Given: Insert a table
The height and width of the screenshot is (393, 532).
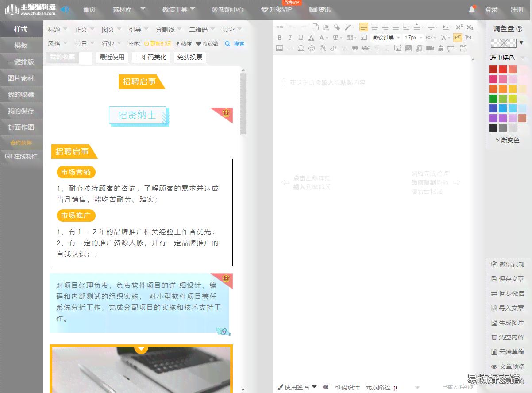Looking at the screenshot, I should [280, 48].
